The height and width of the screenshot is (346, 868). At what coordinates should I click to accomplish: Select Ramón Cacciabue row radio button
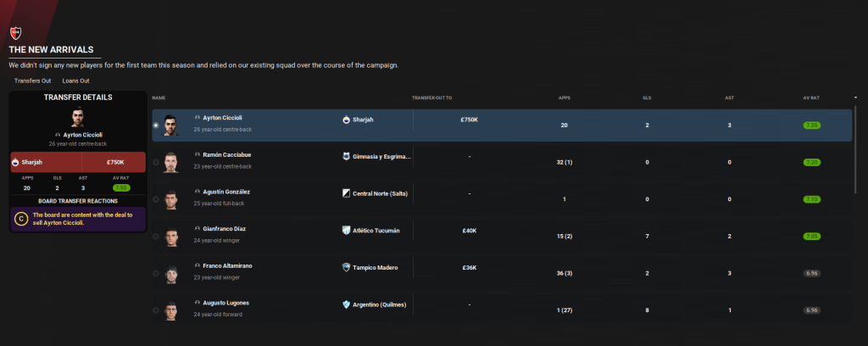pos(155,162)
